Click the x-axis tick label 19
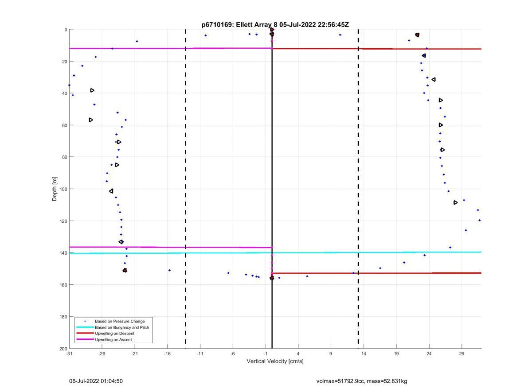532x392 pixels. [396, 353]
